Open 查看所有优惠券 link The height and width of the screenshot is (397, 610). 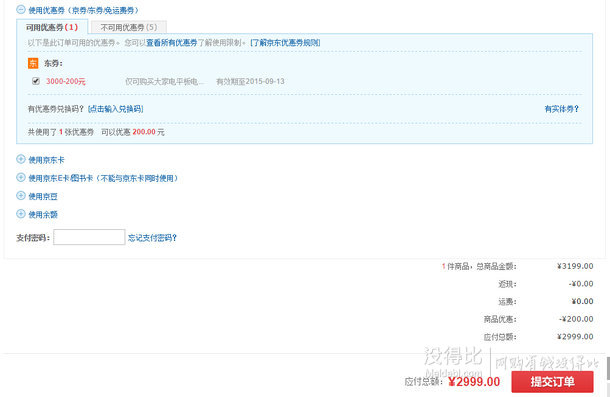[x=172, y=43]
